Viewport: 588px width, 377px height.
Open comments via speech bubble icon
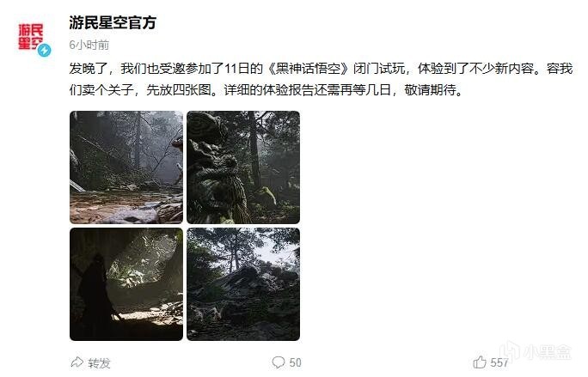pyautogui.click(x=279, y=362)
